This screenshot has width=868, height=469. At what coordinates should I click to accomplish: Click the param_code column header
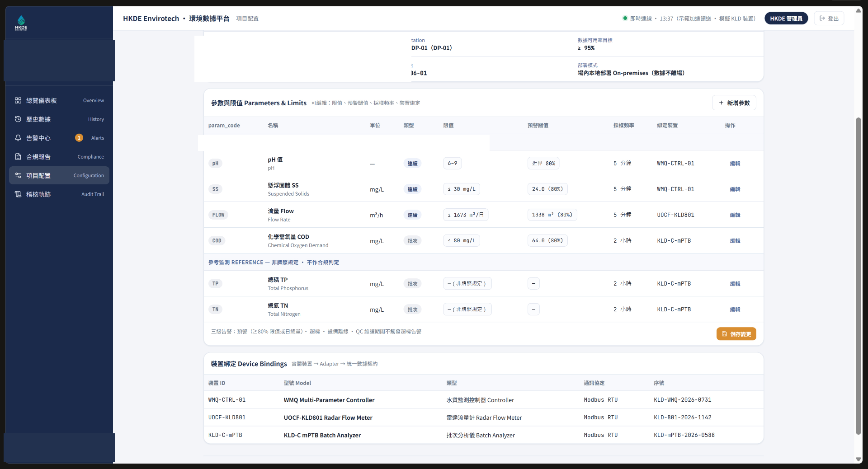tap(224, 125)
